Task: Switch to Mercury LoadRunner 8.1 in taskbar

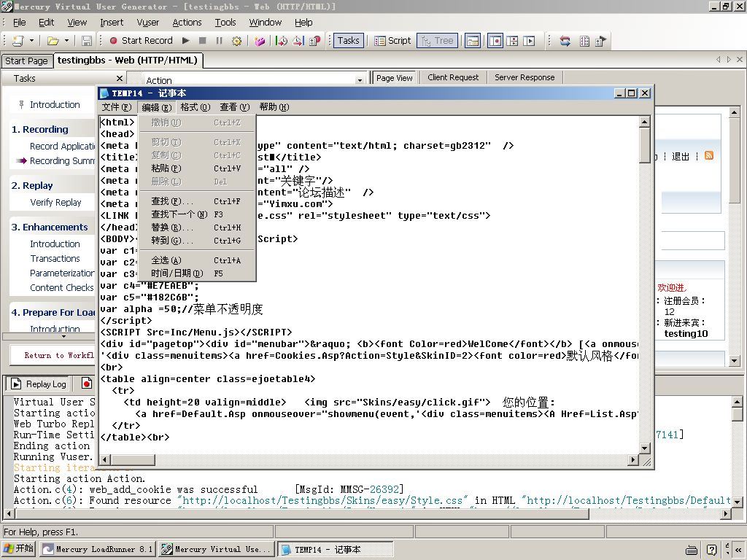Action: [98, 550]
